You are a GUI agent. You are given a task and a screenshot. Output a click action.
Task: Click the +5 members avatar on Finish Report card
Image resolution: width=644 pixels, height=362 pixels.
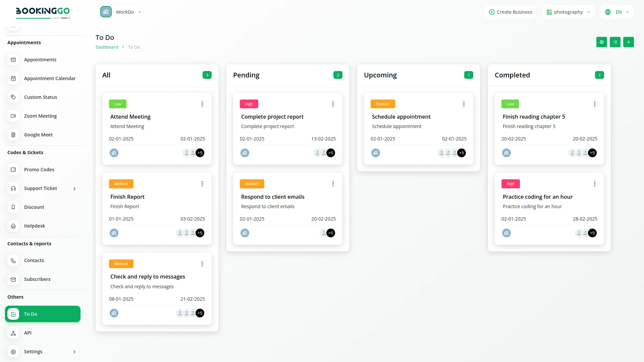(x=200, y=233)
